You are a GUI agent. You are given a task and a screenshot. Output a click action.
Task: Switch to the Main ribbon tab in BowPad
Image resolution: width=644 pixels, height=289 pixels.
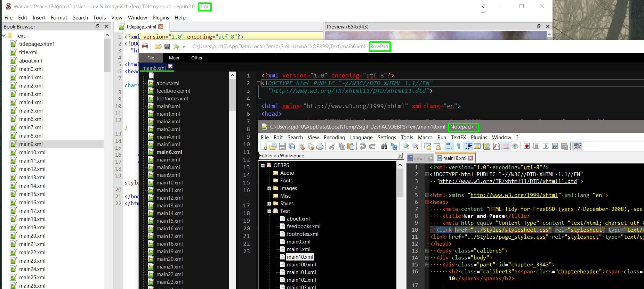point(174,58)
